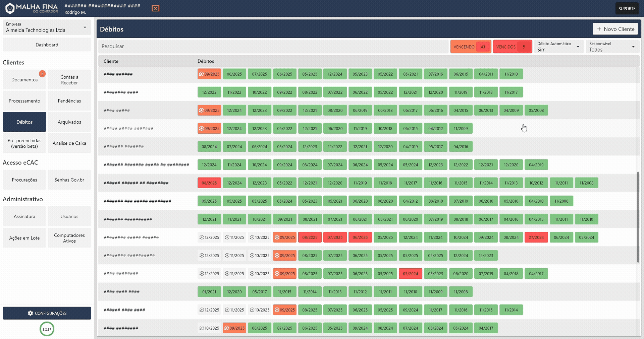Open the SUPORTE page
The height and width of the screenshot is (339, 644).
(x=627, y=8)
